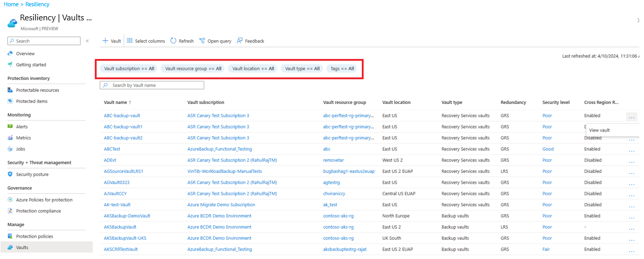Open AJVaultCCY vault link
Viewport: 644px width, 259px height.
click(x=115, y=193)
